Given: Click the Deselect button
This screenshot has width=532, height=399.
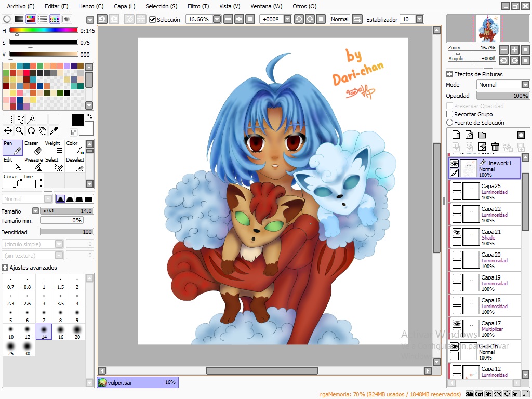Looking at the screenshot, I should pos(75,164).
